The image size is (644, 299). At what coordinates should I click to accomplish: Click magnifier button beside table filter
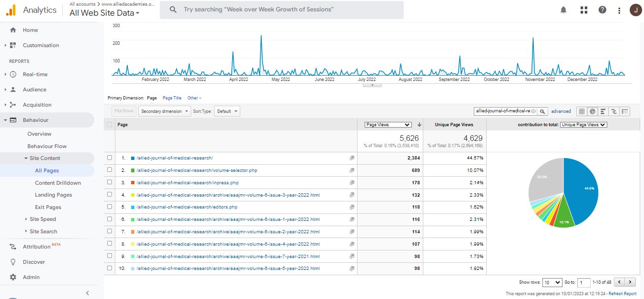(x=542, y=111)
